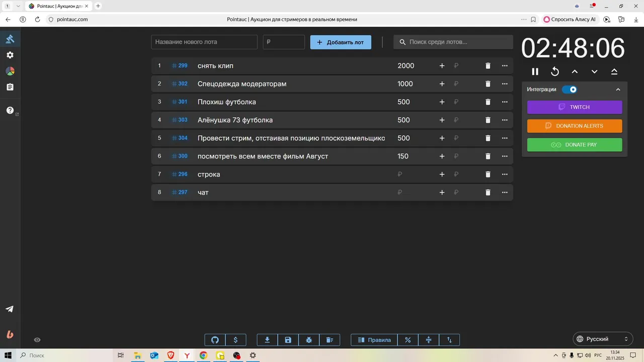Open more options for Спецодежда модераторам

click(x=505, y=84)
